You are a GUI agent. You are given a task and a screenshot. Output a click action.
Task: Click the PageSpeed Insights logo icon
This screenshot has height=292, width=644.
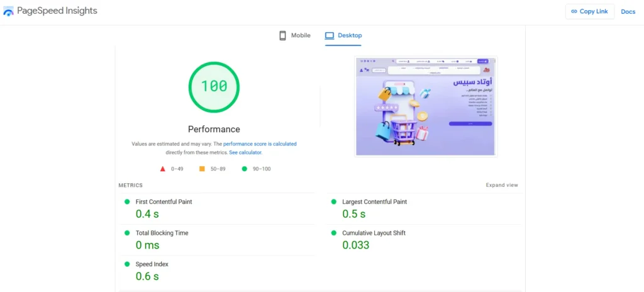[8, 11]
